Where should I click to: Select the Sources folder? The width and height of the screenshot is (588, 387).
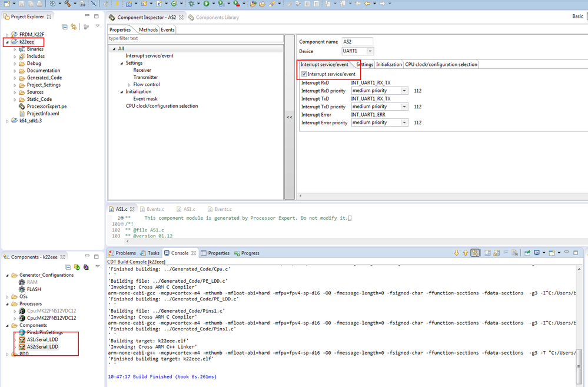pyautogui.click(x=35, y=92)
